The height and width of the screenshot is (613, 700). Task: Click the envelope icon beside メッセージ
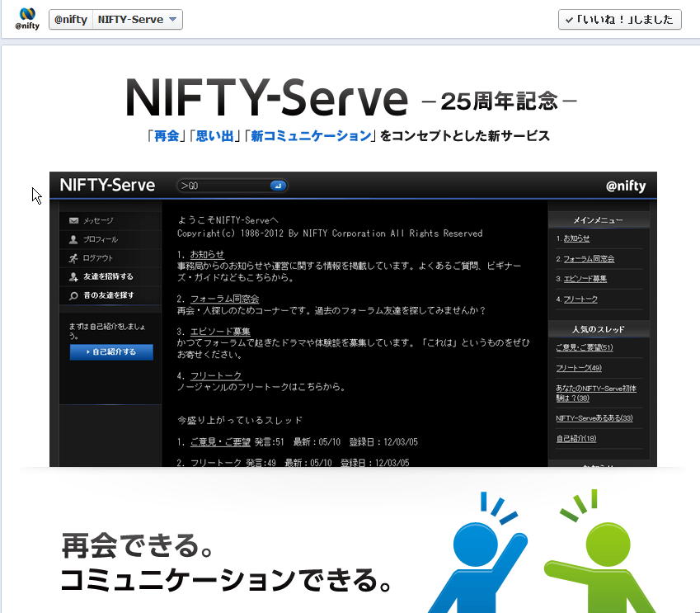click(74, 221)
